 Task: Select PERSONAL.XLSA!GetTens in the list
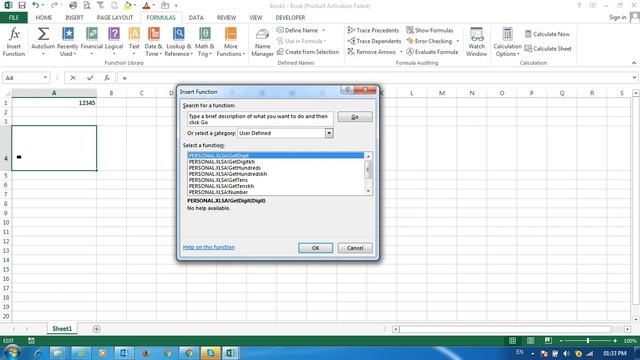[x=218, y=180]
